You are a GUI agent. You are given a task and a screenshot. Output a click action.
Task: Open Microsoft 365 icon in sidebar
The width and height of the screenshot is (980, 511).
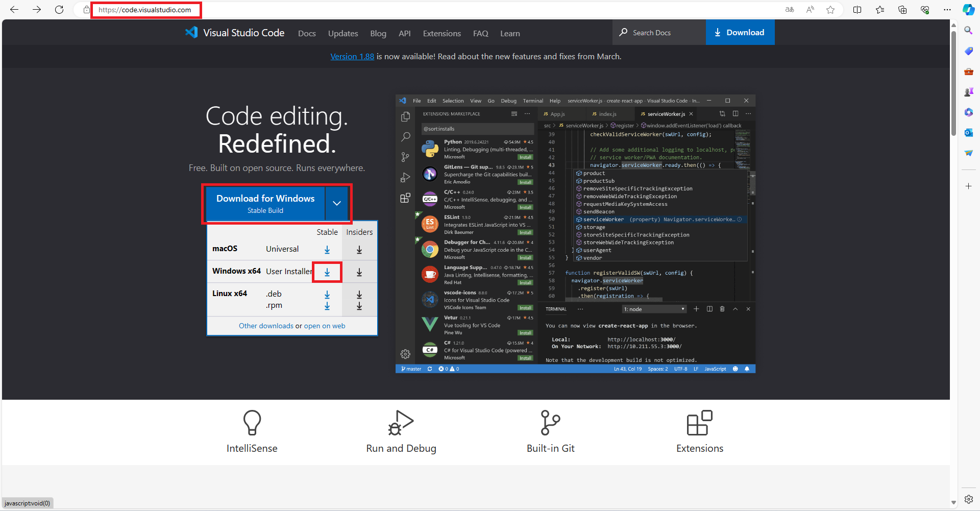tap(968, 112)
